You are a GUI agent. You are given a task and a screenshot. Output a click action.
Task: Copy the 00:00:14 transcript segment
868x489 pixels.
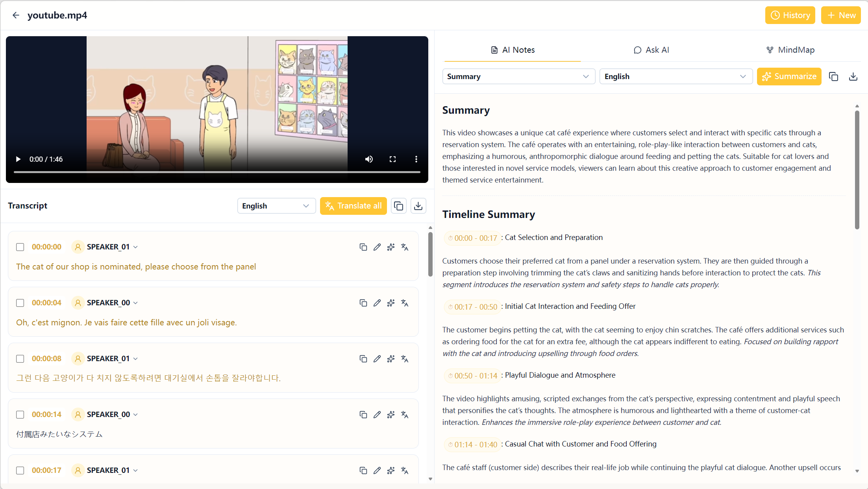pos(363,415)
